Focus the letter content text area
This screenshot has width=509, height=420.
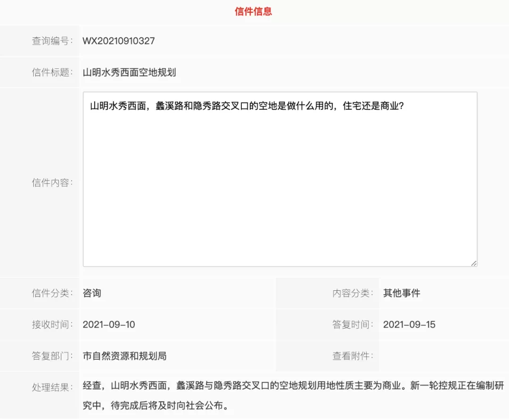point(280,189)
